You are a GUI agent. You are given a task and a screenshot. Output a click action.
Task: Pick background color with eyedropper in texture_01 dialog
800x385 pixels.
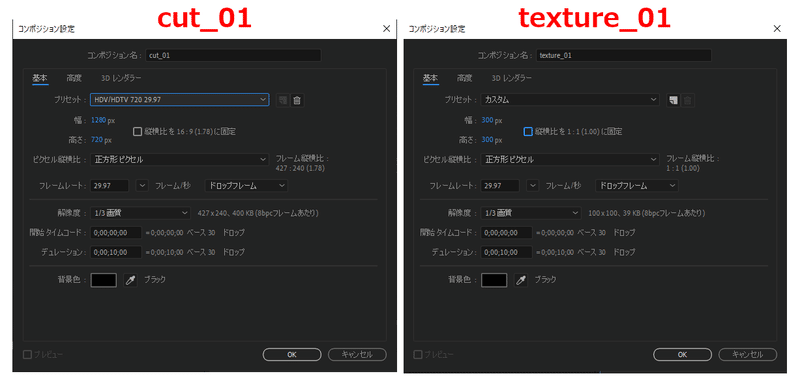tap(521, 280)
